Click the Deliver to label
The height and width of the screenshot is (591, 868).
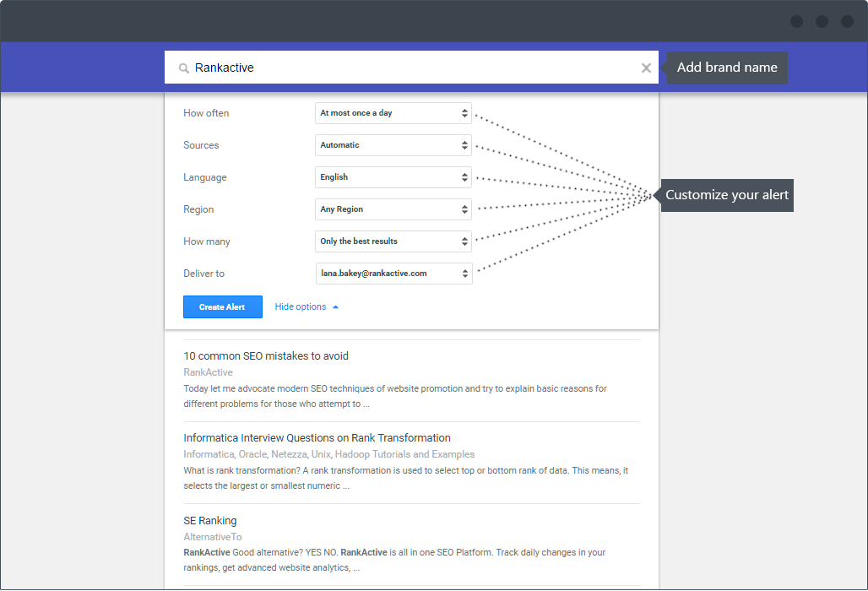(x=203, y=274)
